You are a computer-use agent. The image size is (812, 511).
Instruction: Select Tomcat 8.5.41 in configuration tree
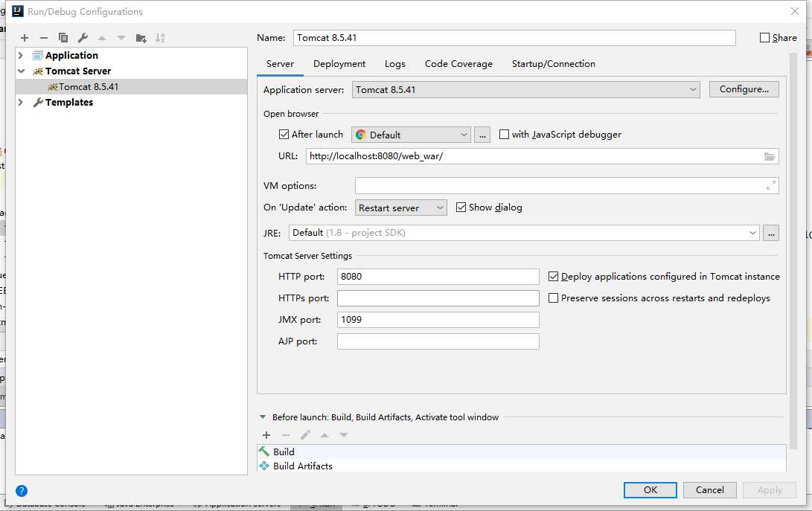coord(132,87)
